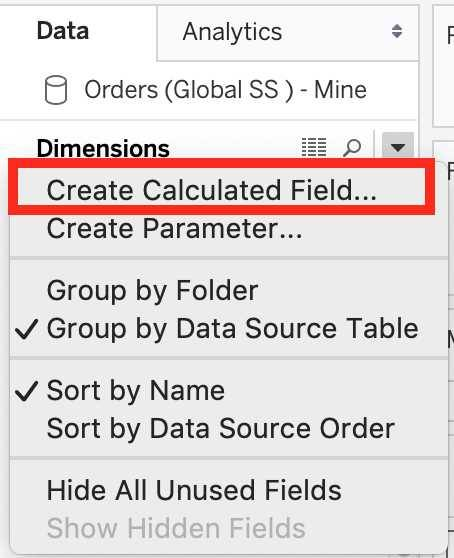This screenshot has width=454, height=558.
Task: Toggle the Sort by Name option
Action: click(136, 391)
